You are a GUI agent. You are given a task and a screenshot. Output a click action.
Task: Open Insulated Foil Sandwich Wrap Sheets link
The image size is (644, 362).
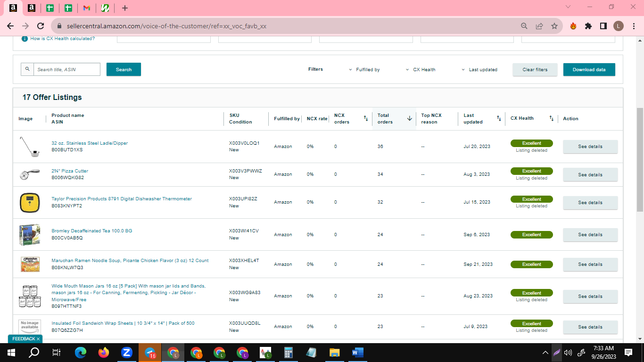pos(123,323)
